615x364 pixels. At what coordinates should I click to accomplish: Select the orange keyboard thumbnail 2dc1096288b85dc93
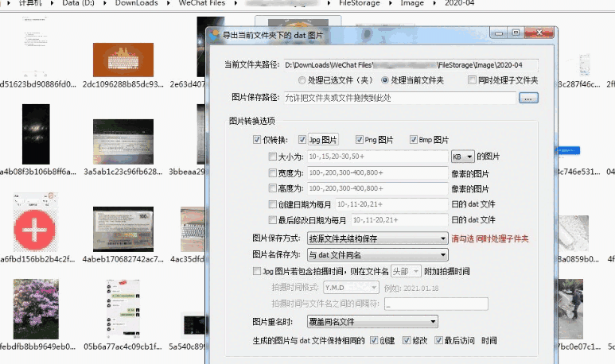pyautogui.click(x=123, y=60)
